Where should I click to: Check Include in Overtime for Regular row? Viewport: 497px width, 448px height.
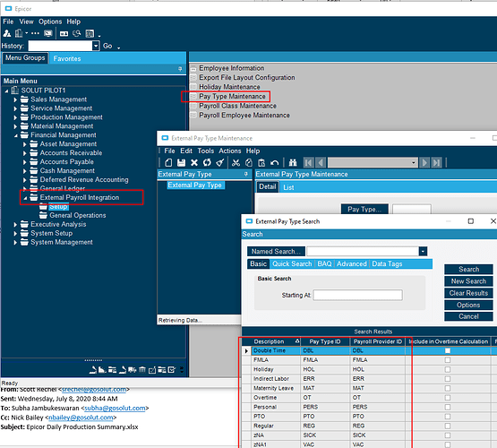coord(447,426)
